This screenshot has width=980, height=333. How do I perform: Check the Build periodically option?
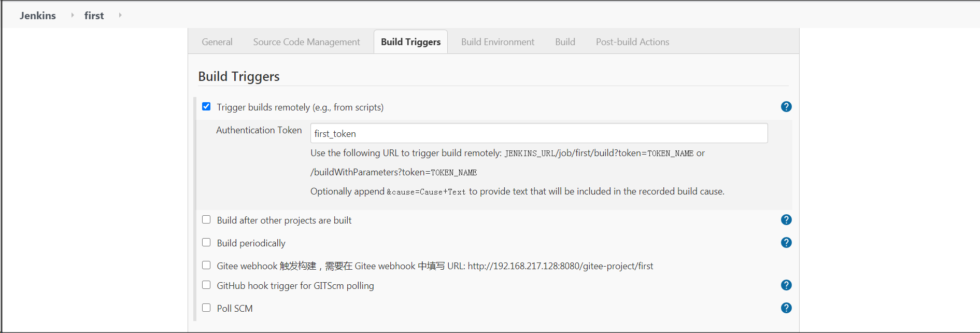coord(206,242)
